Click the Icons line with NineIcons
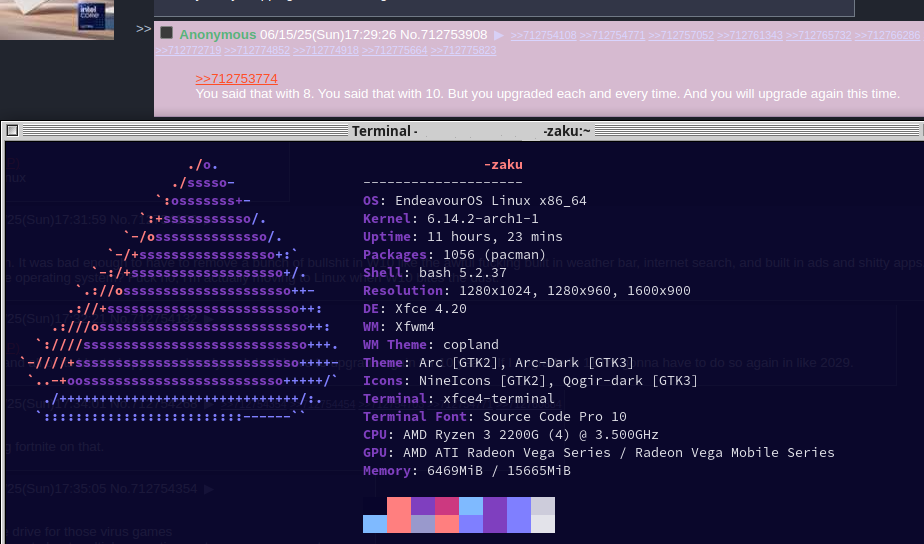 530,381
